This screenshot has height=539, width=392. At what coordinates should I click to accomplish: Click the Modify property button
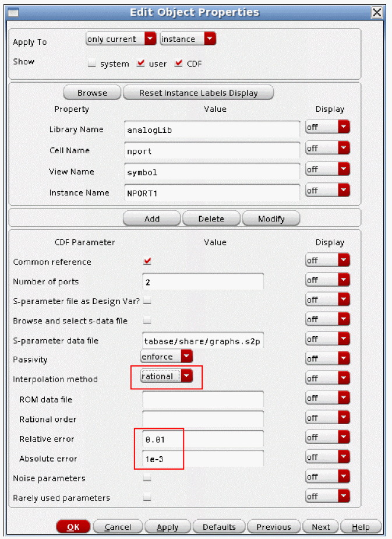point(271,219)
